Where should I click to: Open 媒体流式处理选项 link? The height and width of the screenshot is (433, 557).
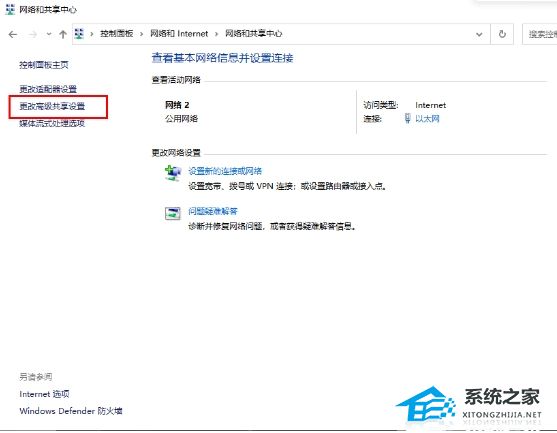coord(52,123)
